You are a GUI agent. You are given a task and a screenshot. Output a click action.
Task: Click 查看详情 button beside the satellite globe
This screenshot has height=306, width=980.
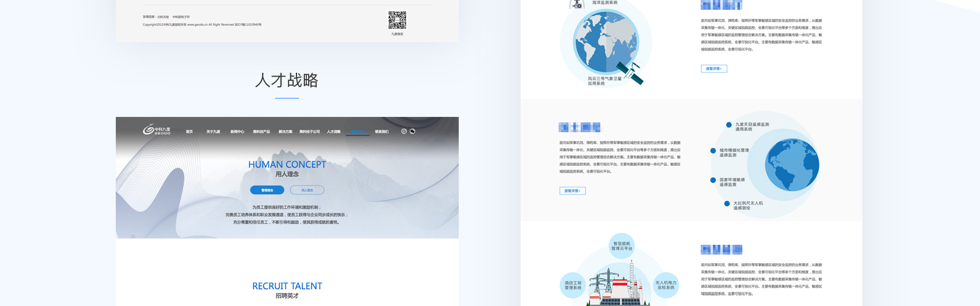click(x=714, y=69)
